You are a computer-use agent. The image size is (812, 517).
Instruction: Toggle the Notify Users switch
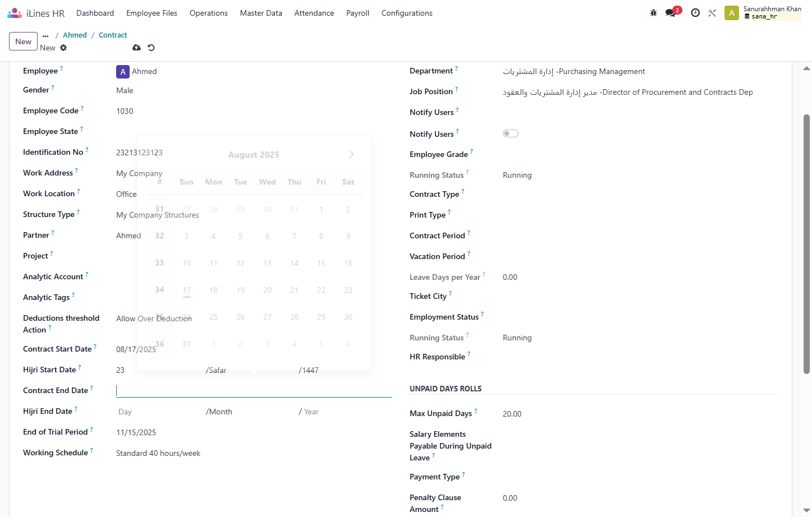[x=511, y=133]
